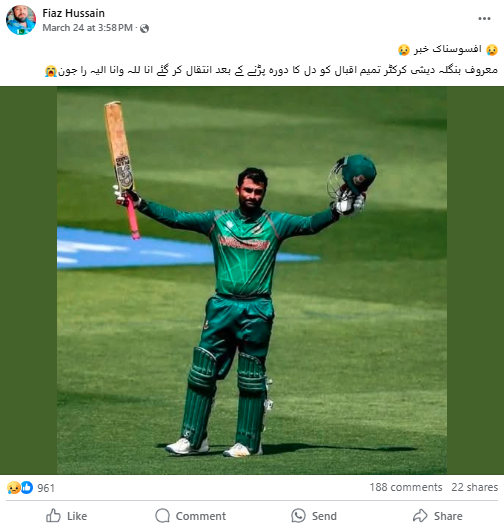Click the Comment button with speech bubble

click(x=191, y=516)
